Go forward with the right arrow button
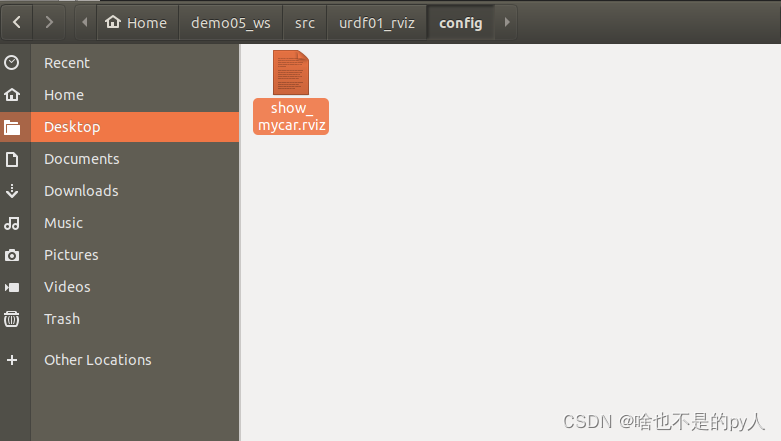 pyautogui.click(x=49, y=22)
